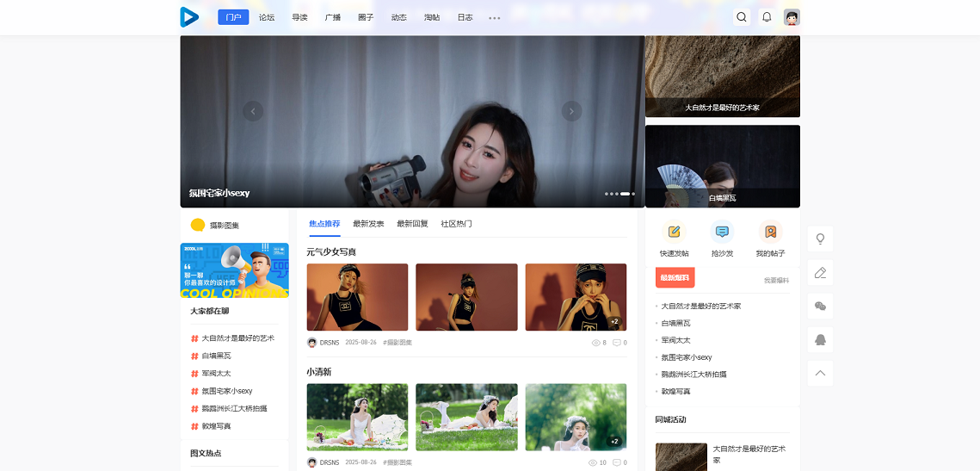Go to previous carousel slide arrow

tap(253, 111)
